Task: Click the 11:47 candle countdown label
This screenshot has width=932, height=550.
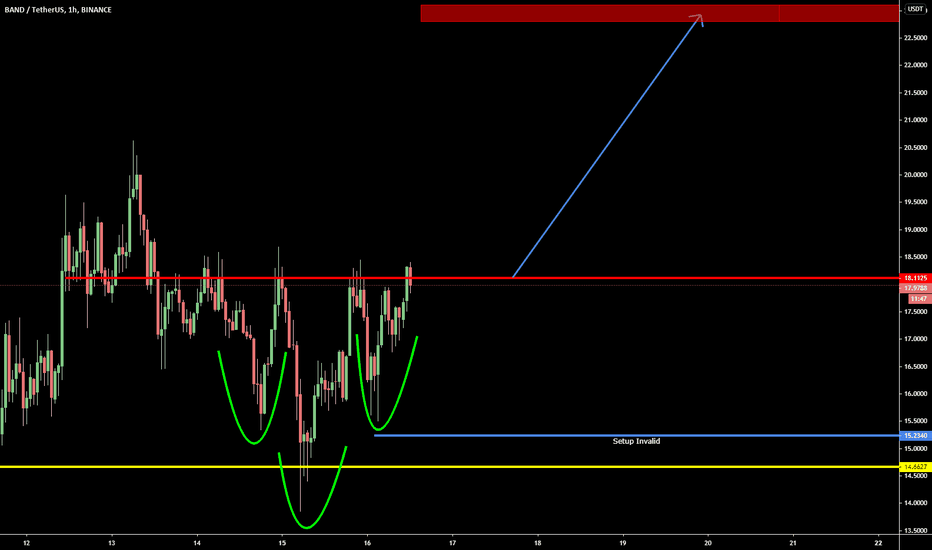Action: tap(919, 298)
